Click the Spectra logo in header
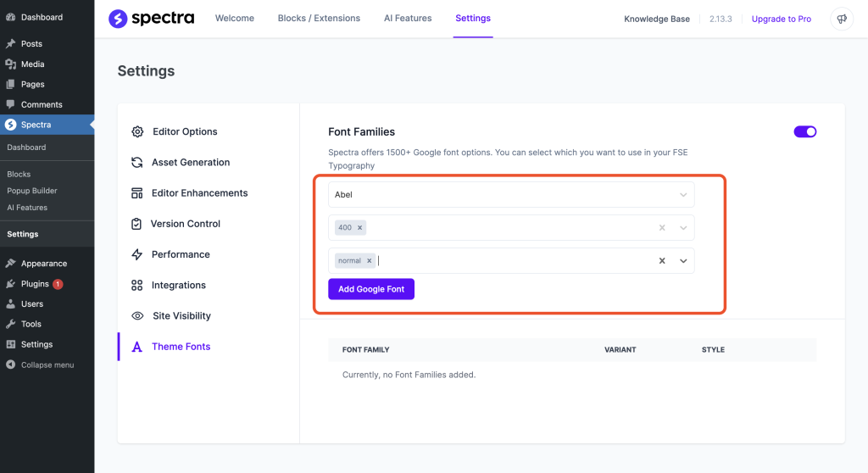This screenshot has width=868, height=473. (x=150, y=19)
